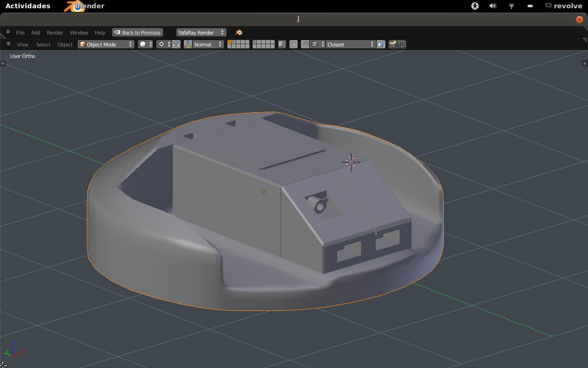Open the YafaRay Render engine dropdown
Screen dimensions: 588x368
tap(201, 33)
